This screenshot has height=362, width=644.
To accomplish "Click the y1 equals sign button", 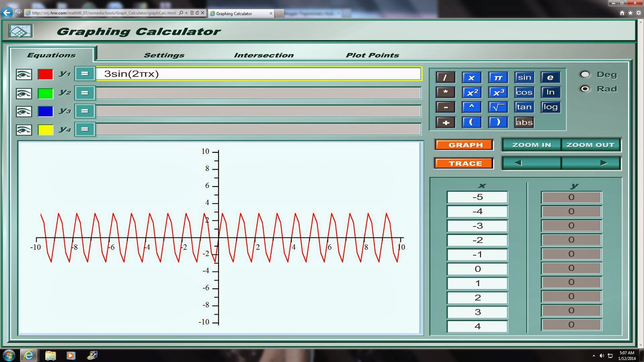I will tap(85, 74).
